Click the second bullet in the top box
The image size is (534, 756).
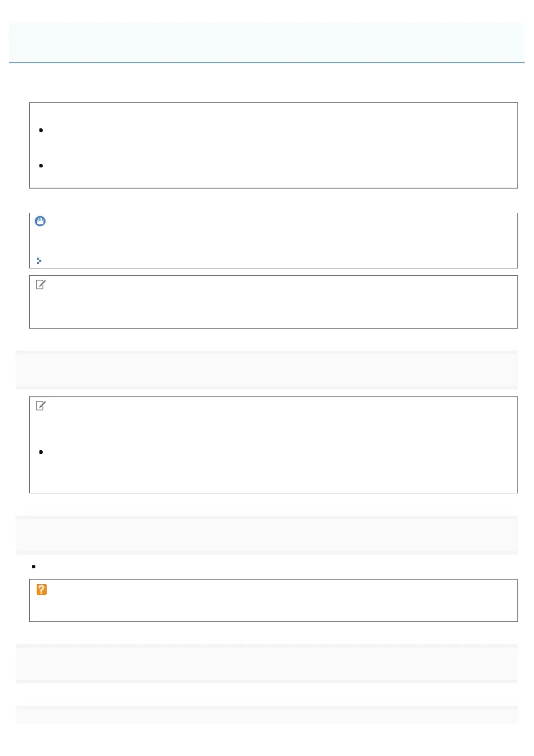pyautogui.click(x=41, y=166)
